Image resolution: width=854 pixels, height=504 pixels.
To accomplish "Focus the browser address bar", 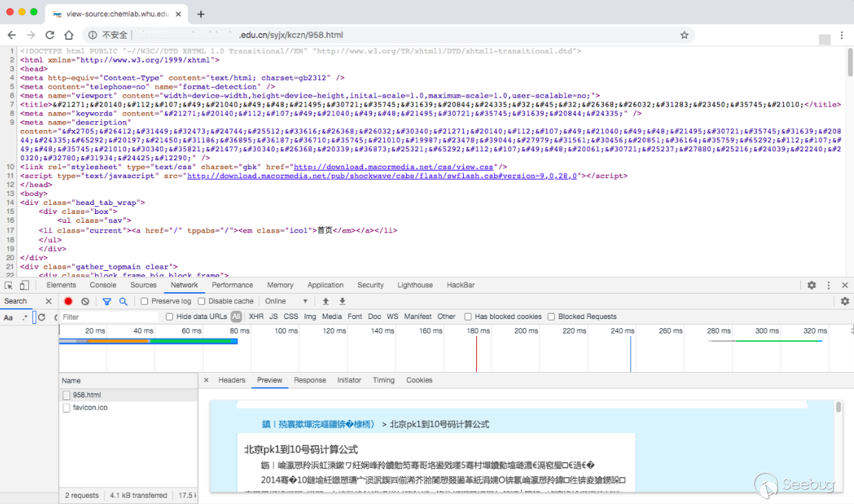I will pyautogui.click(x=389, y=35).
